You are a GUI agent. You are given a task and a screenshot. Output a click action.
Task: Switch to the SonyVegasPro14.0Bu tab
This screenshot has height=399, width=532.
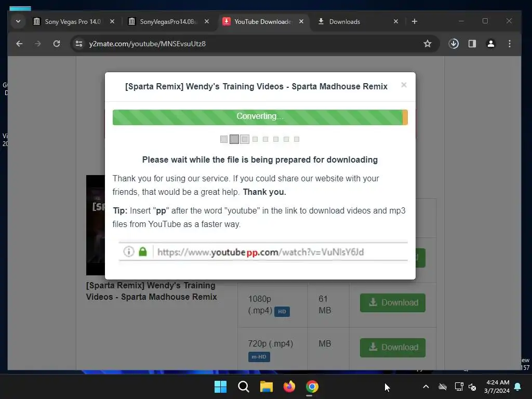pyautogui.click(x=169, y=22)
